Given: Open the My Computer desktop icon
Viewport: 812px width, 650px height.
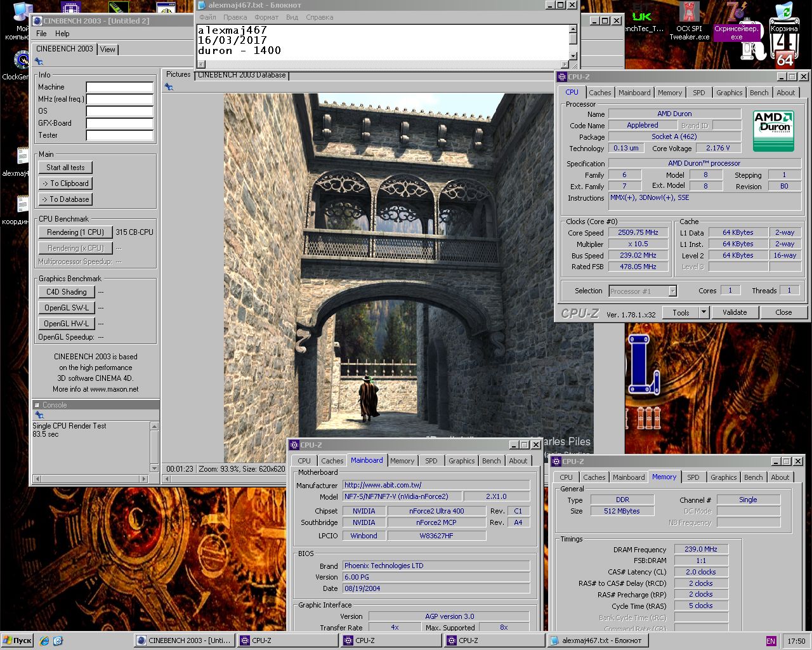Looking at the screenshot, I should coord(18,19).
